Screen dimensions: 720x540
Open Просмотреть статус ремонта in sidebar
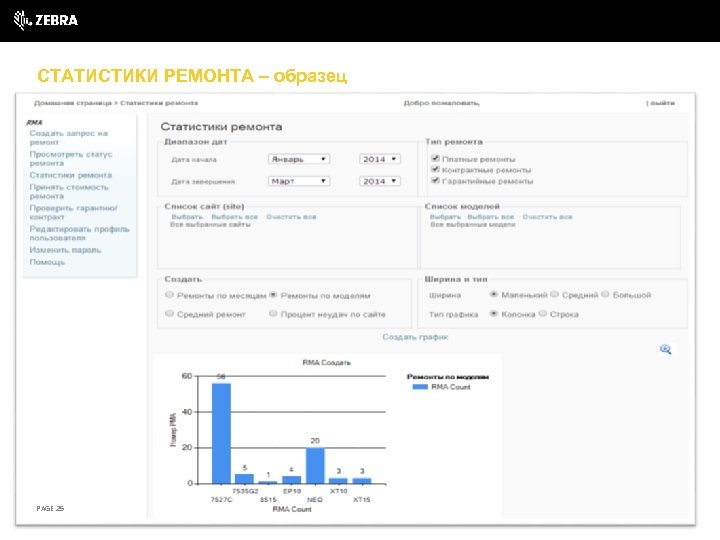point(71,158)
